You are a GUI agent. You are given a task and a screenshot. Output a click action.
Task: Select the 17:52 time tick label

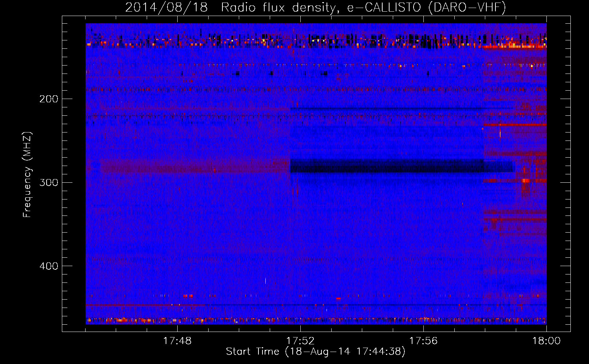[300, 341]
